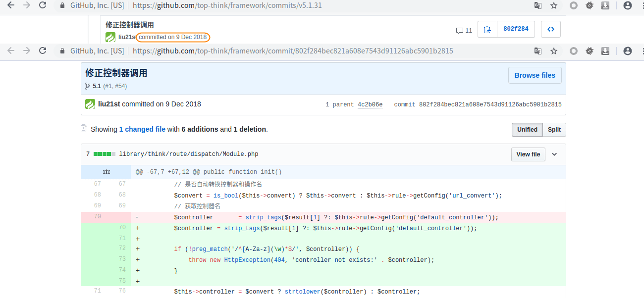This screenshot has width=644, height=298.
Task: Open liu21st profile link in commit header
Action: pyautogui.click(x=109, y=104)
